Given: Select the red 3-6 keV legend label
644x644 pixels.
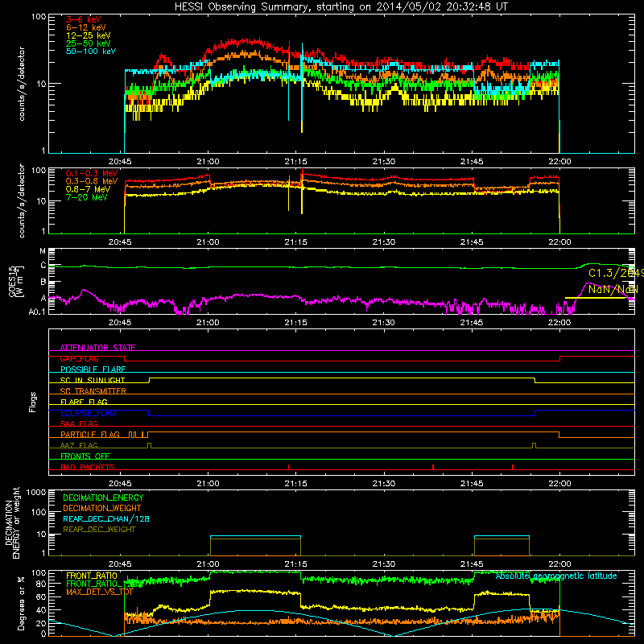Looking at the screenshot, I should pos(84,19).
